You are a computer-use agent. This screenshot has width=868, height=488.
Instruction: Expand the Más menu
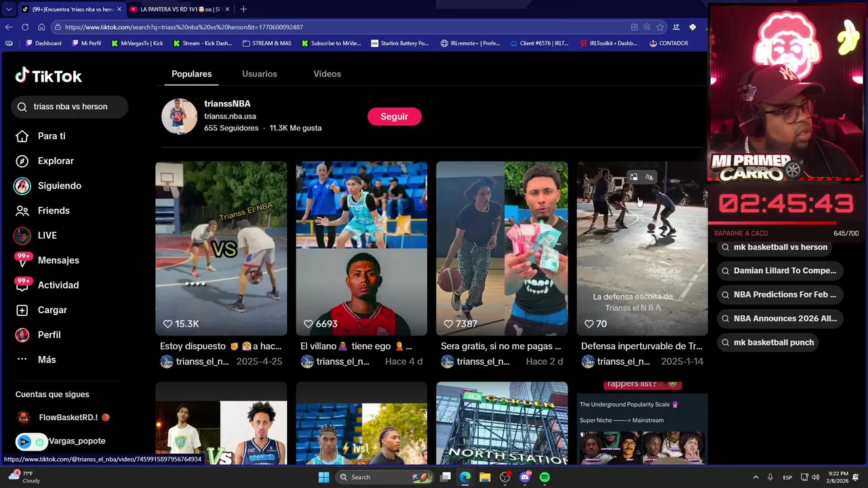(36, 360)
